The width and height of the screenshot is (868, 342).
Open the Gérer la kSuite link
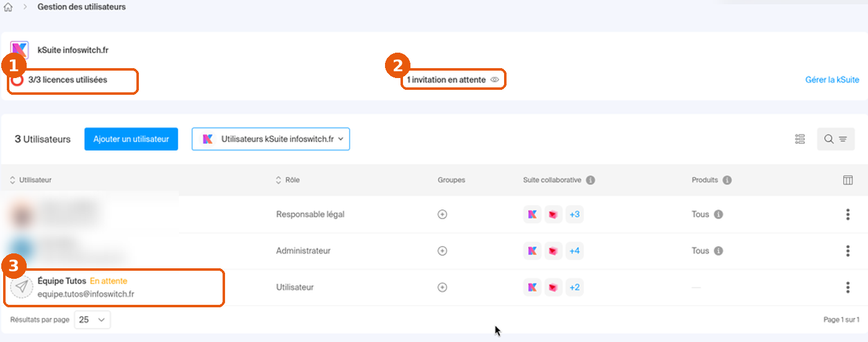(x=832, y=80)
